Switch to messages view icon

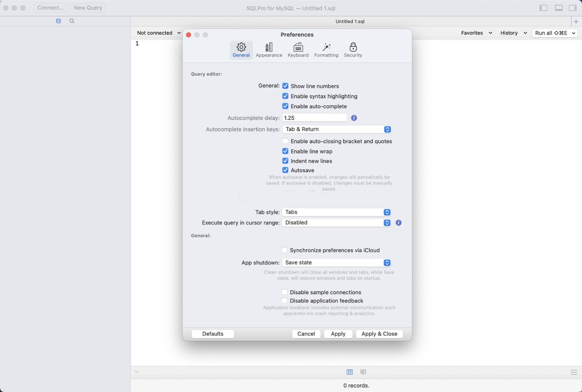363,372
